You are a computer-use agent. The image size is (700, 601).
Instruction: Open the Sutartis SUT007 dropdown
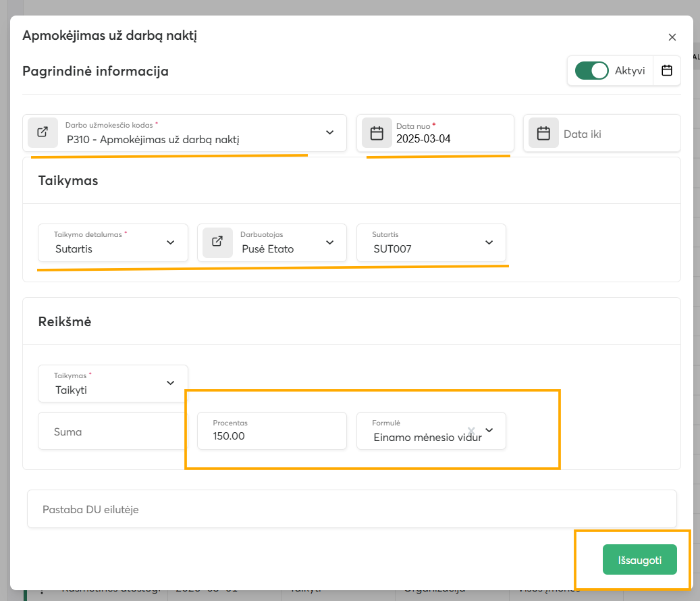click(431, 242)
